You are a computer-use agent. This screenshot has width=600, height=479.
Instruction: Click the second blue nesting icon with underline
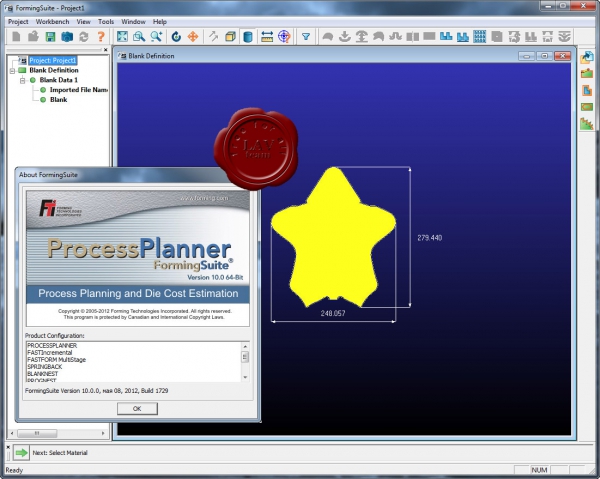point(463,37)
